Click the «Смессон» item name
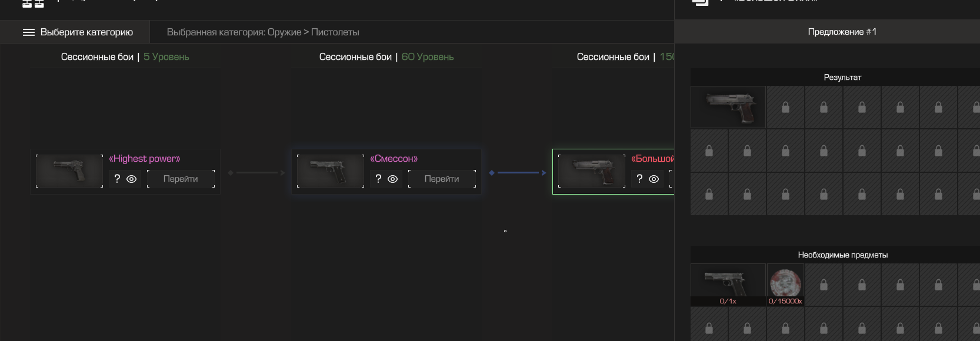This screenshot has height=341, width=980. click(x=394, y=159)
